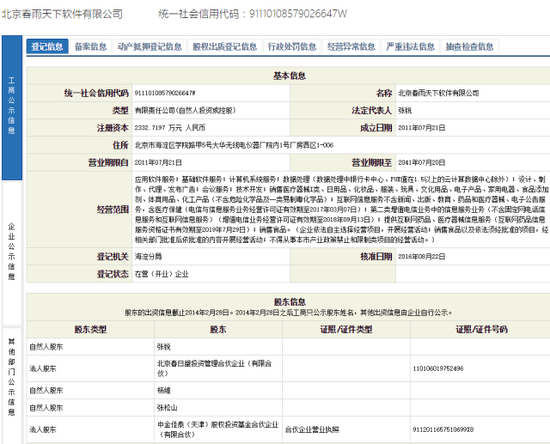Click shareholder name 杨靖
Viewport: 550px width, 444px height.
164,390
